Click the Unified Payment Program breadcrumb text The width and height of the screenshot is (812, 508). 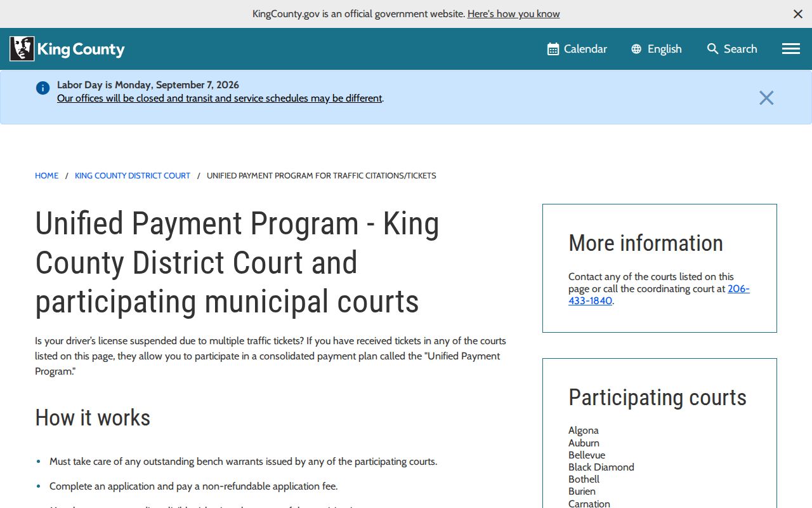click(322, 176)
